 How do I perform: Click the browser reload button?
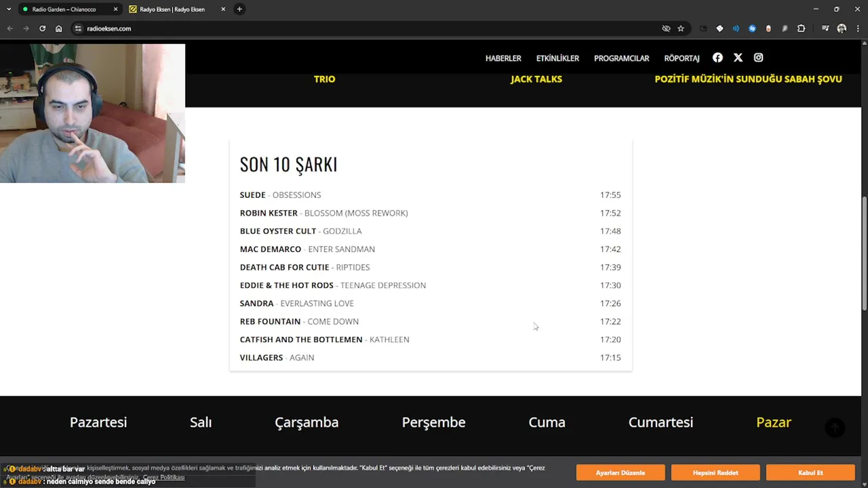(x=42, y=28)
